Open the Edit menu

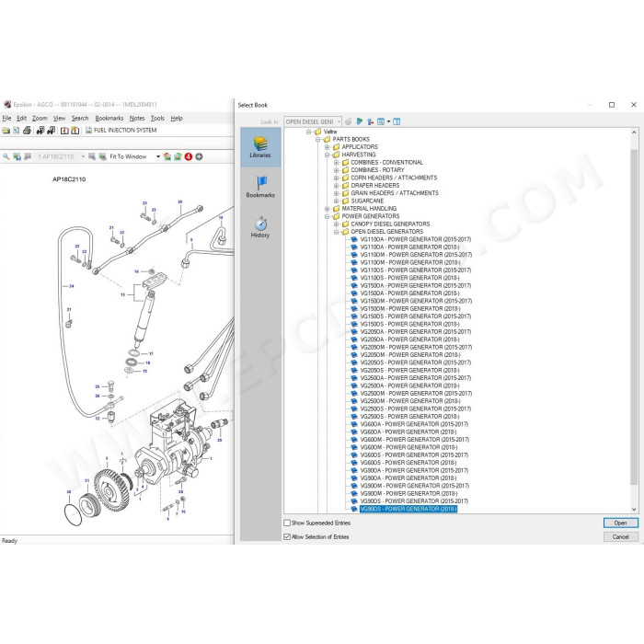(x=21, y=119)
